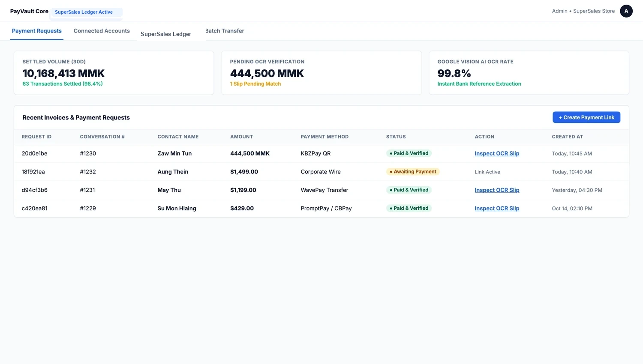Click the 10,168,413 MMK settled volume value
643x364 pixels.
tap(63, 74)
